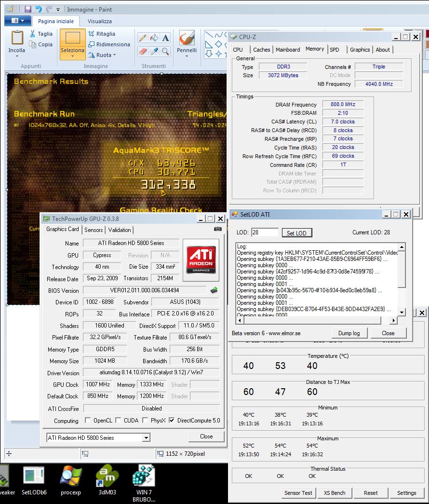Click the GPU-Z screenshot camera icon
Screen dimensions: 429x504
coord(217,229)
